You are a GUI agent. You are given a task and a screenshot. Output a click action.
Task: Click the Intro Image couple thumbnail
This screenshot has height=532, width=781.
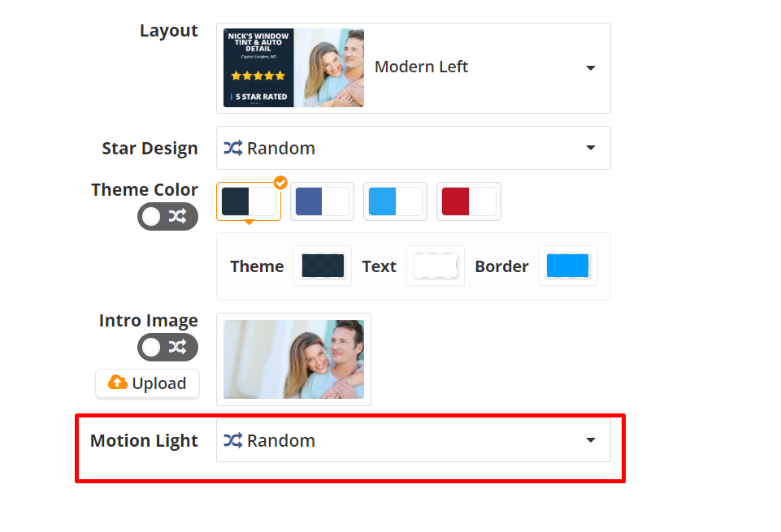(293, 359)
